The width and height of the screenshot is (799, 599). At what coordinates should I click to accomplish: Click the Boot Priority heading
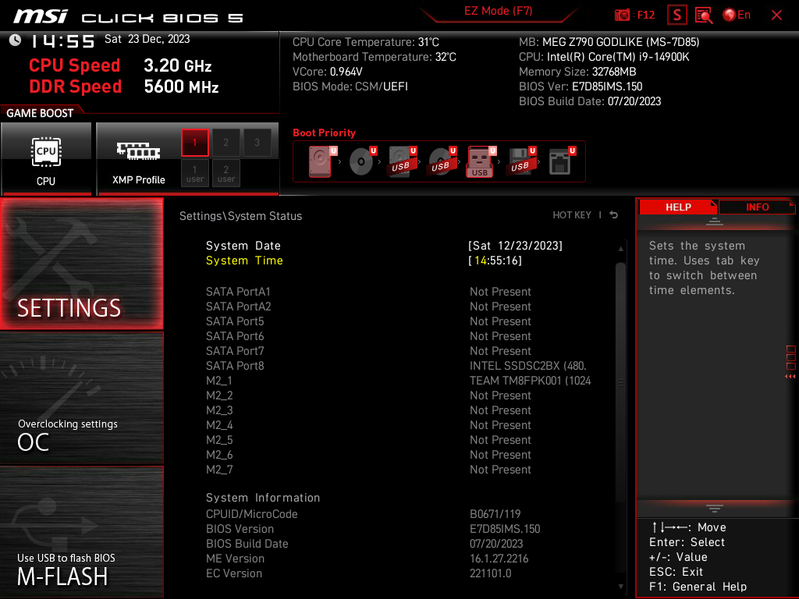[324, 132]
